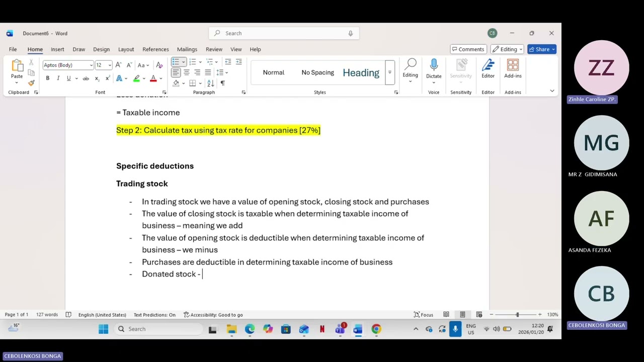Click the Comments button
This screenshot has width=644, height=362.
468,49
